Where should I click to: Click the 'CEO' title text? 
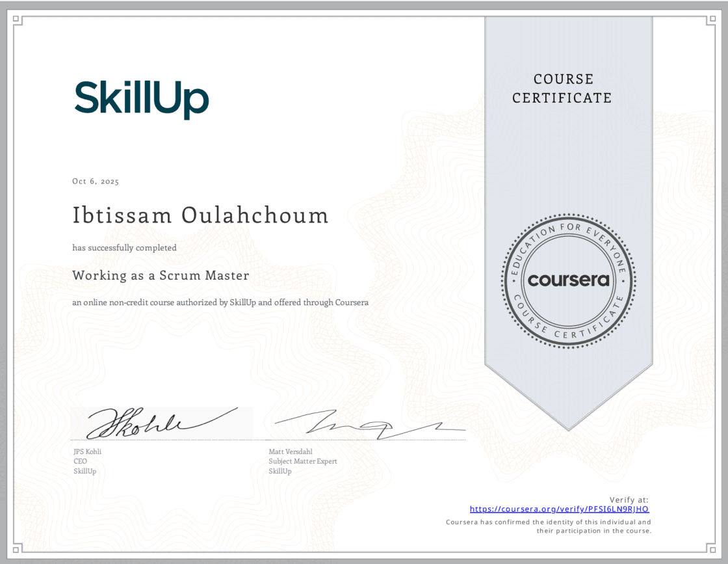[81, 461]
